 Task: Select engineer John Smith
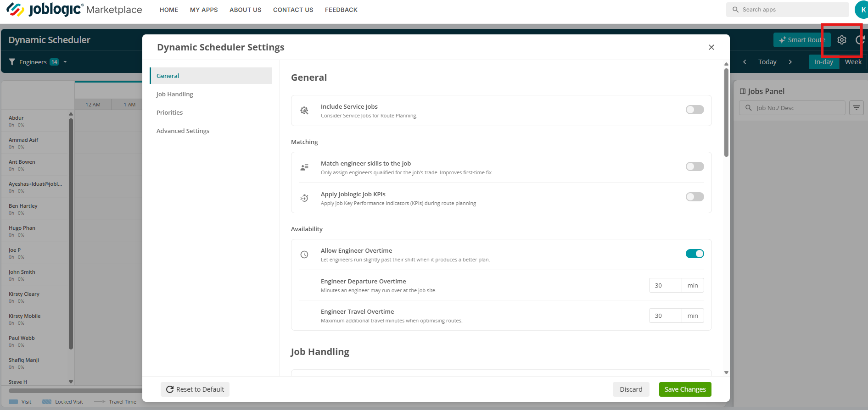(x=34, y=275)
